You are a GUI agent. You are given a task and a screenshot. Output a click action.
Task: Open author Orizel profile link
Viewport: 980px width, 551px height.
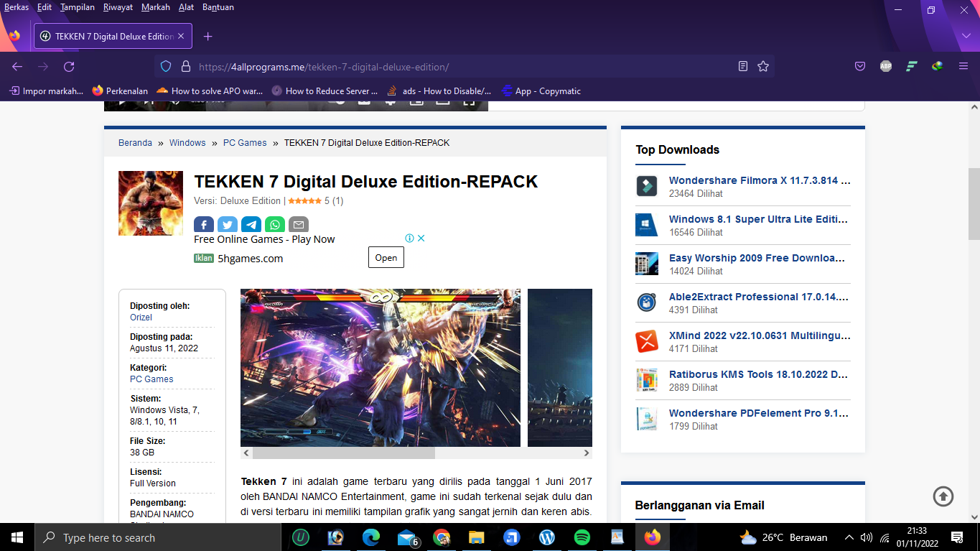[141, 317]
